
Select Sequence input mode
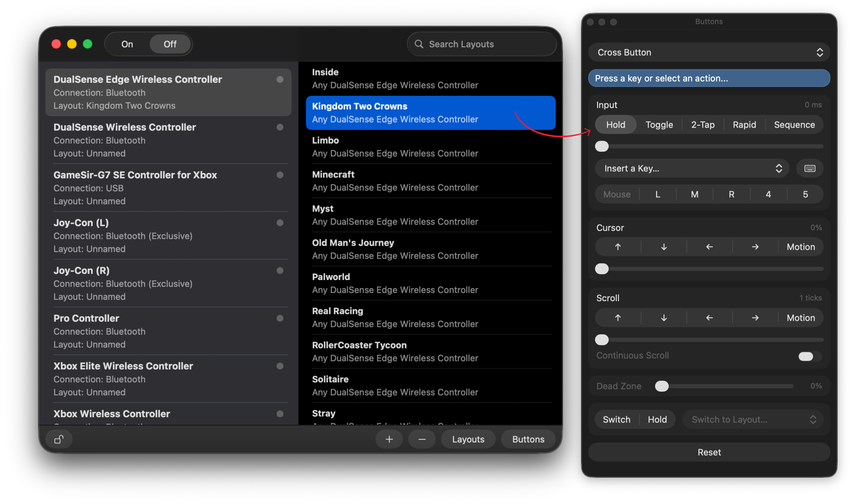click(794, 125)
